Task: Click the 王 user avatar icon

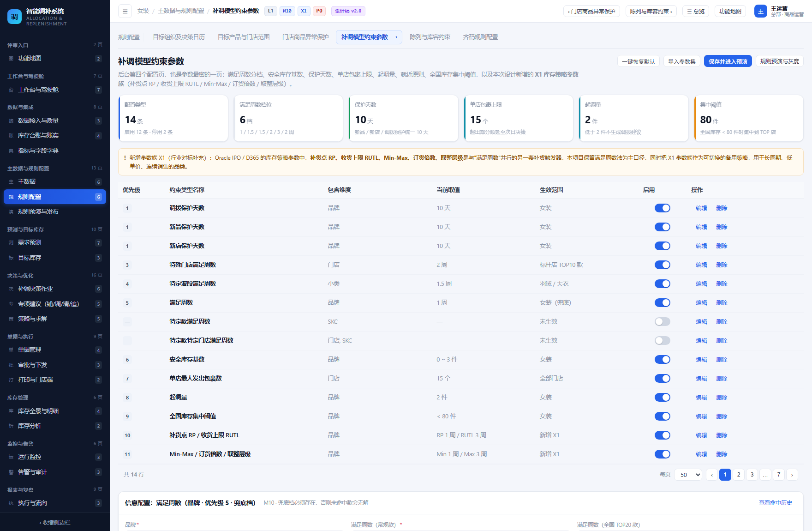Action: [x=760, y=11]
